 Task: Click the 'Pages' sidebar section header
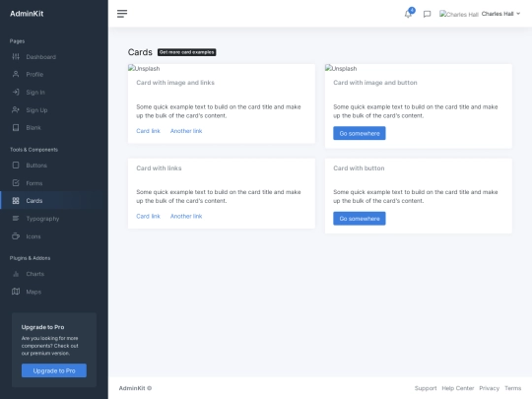tap(17, 41)
